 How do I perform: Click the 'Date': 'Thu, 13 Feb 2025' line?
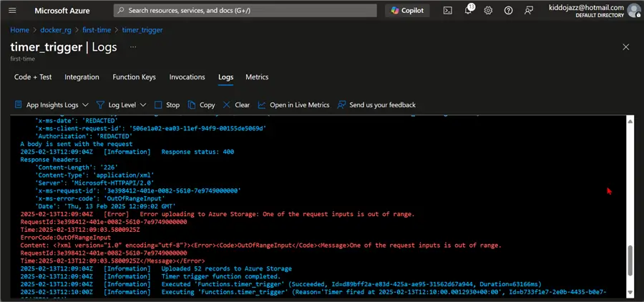pos(106,206)
